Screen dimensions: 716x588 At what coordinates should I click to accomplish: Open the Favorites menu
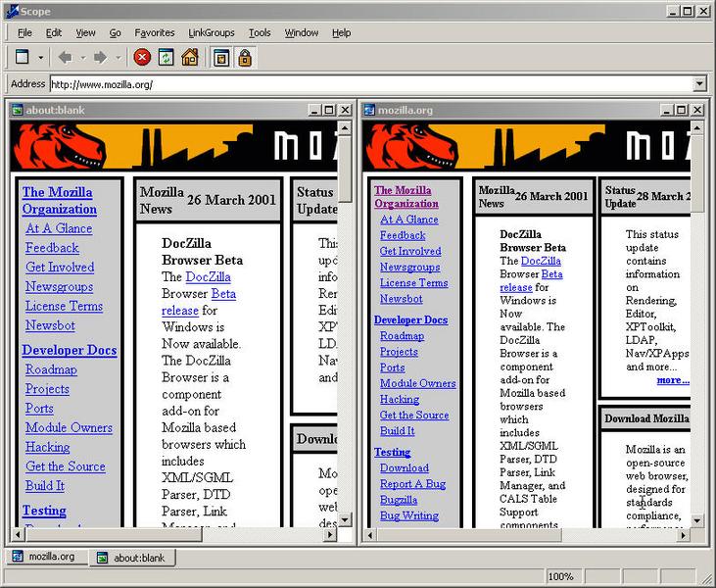point(155,33)
